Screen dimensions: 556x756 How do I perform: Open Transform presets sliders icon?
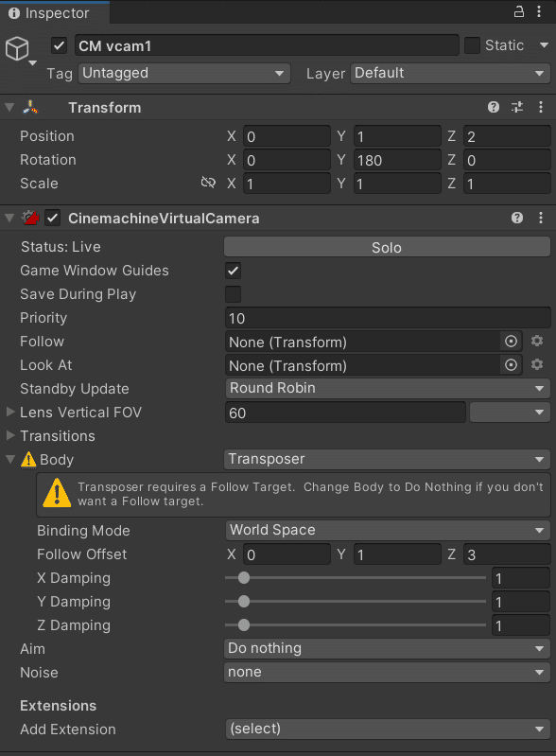517,107
